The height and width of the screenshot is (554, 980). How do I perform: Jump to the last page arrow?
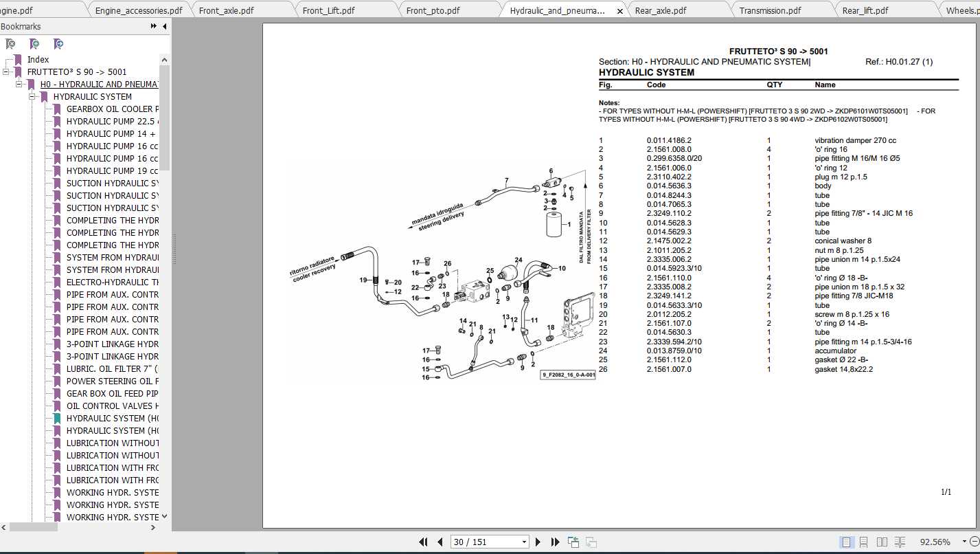point(555,542)
